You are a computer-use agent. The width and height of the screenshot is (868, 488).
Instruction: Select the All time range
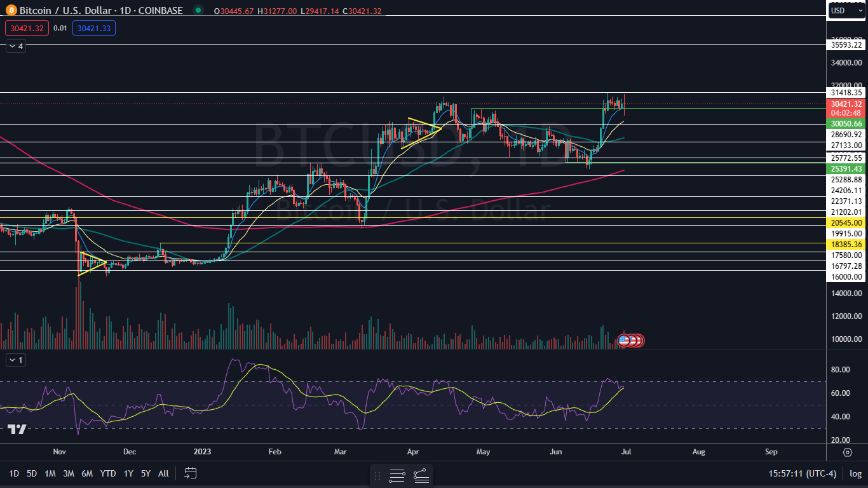coord(163,473)
